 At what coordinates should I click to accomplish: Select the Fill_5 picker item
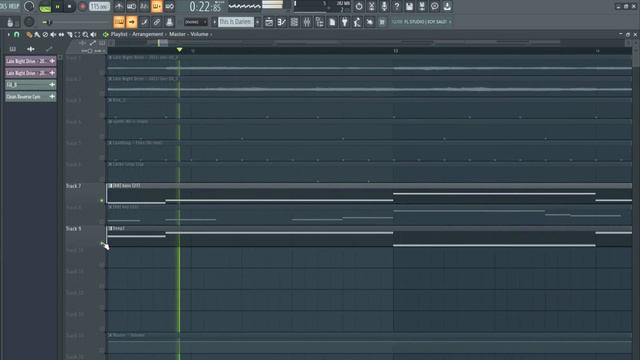tap(31, 85)
